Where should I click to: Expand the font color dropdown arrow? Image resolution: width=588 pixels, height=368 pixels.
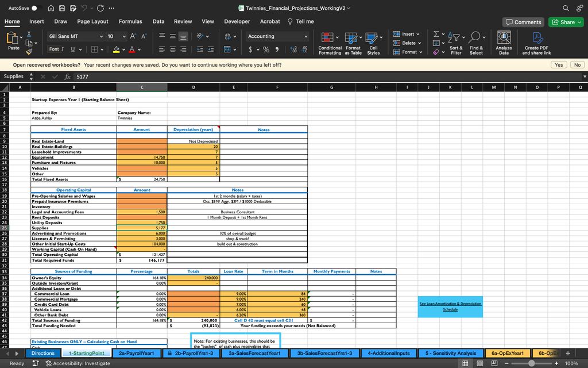pyautogui.click(x=139, y=49)
